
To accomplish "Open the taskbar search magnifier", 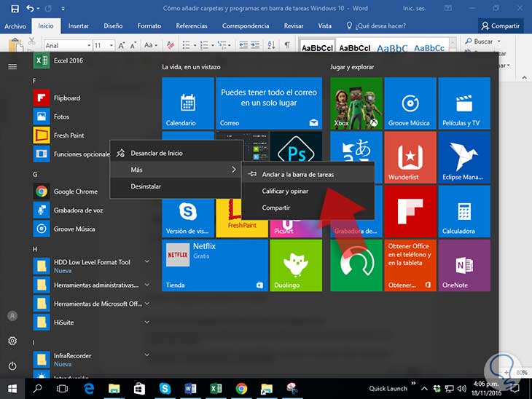I will [x=37, y=389].
